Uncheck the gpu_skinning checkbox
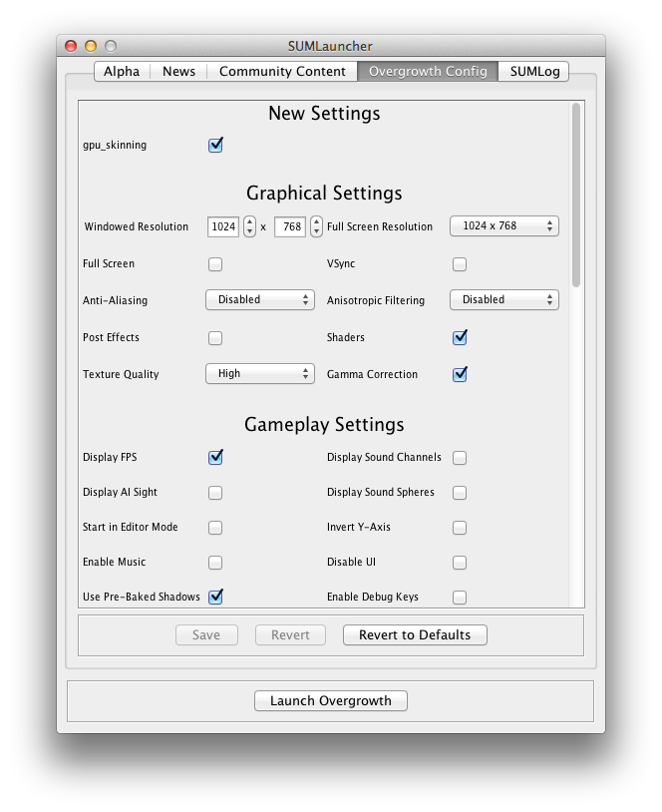 215,145
